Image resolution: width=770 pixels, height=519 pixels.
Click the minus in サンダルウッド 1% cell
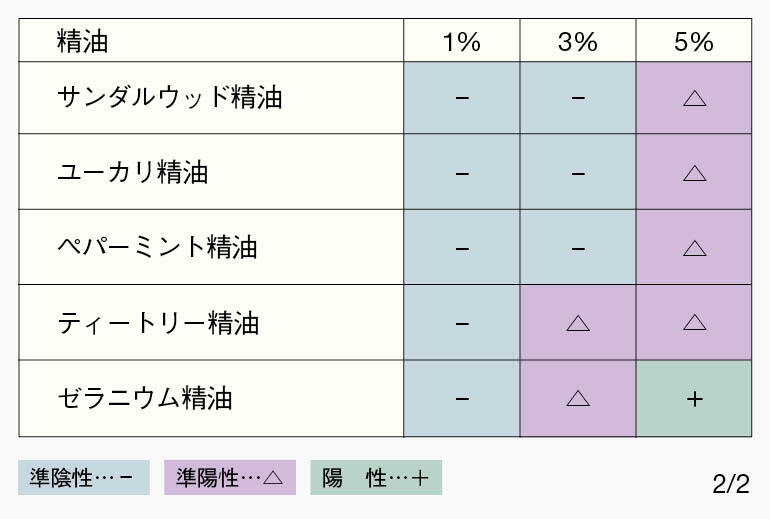tap(462, 98)
